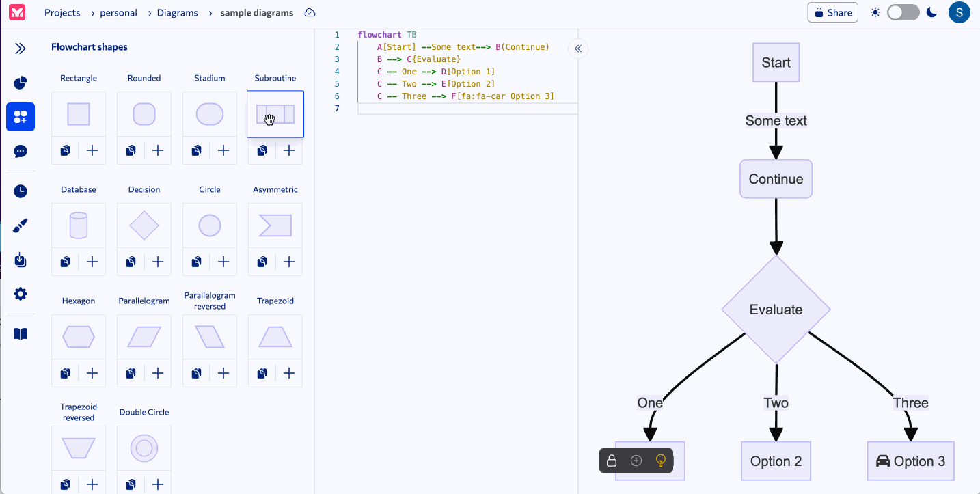Add the Double Circle shape with plus
The height and width of the screenshot is (494, 980).
pyautogui.click(x=158, y=484)
